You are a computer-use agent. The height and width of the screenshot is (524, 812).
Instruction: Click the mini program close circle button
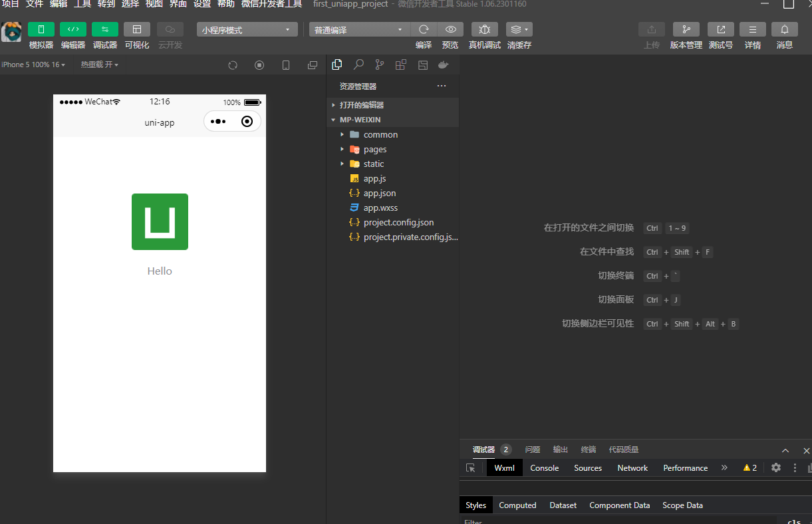tap(247, 122)
